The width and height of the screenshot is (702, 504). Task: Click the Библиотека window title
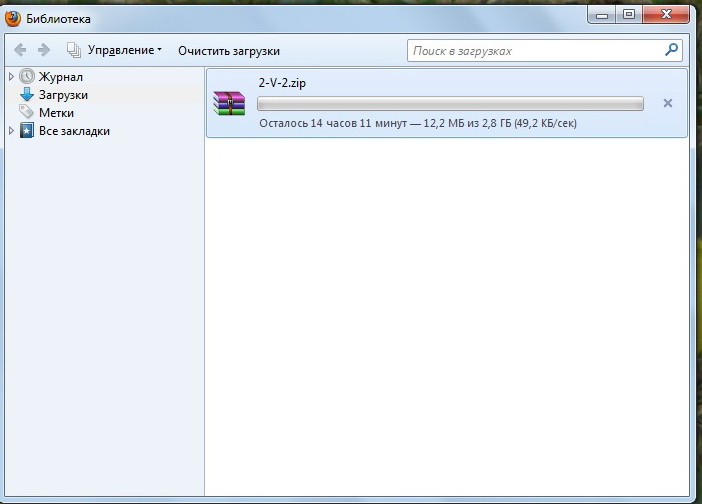click(58, 19)
